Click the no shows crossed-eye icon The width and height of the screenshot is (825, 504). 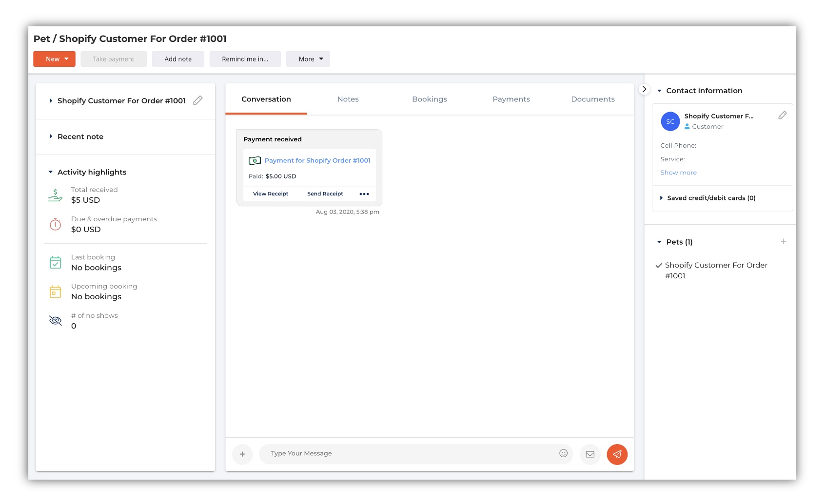click(56, 320)
